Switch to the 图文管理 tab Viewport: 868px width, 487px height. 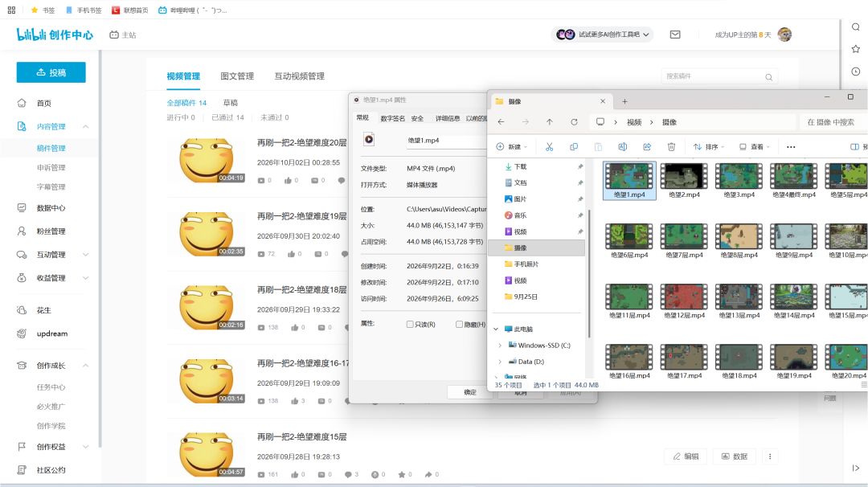click(x=237, y=76)
